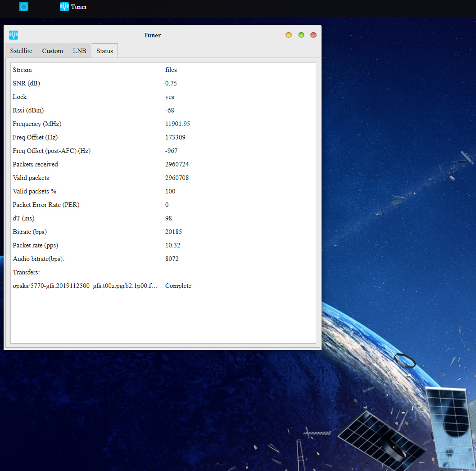
Task: Select the Frequency (MHz) label
Action: (37, 124)
